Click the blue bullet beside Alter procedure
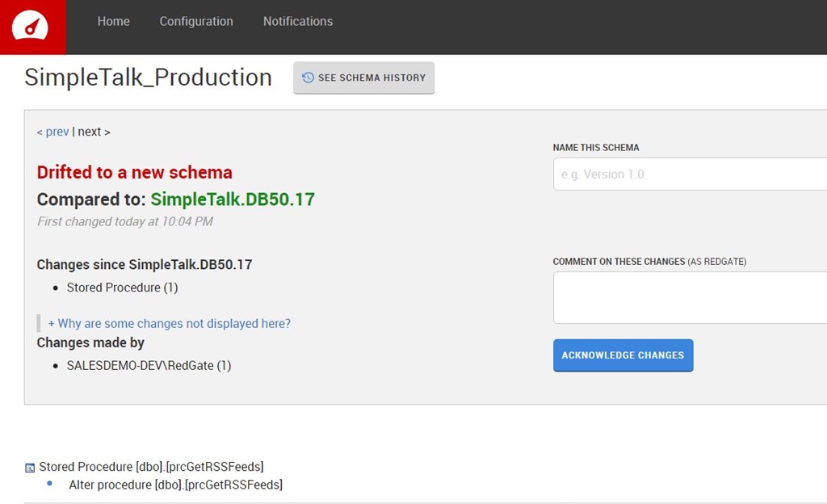 tap(49, 484)
